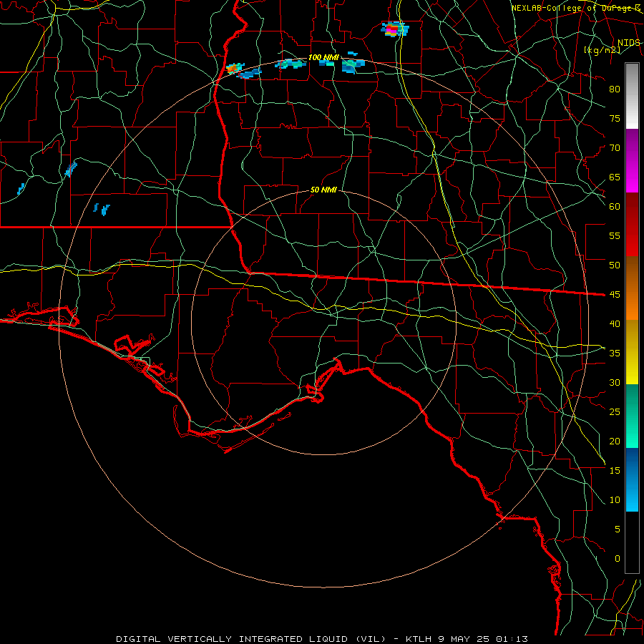Click the scale value 35
The height and width of the screenshot is (644, 644).
(615, 353)
